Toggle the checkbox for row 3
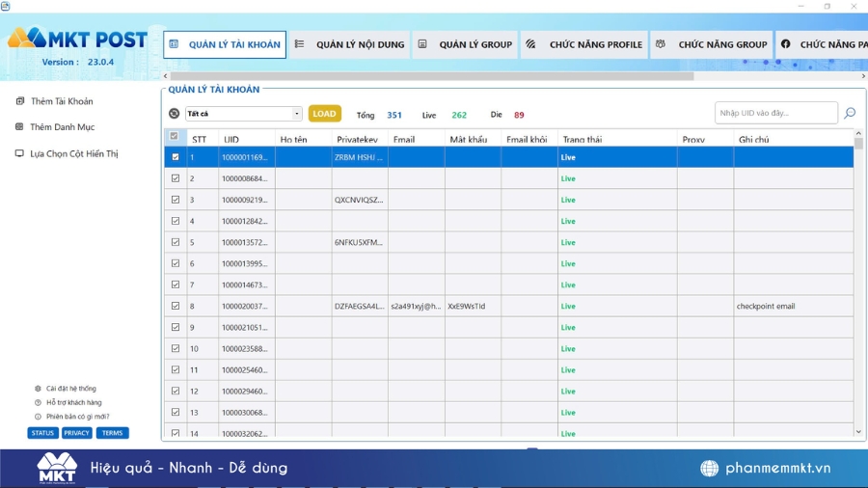 click(176, 200)
